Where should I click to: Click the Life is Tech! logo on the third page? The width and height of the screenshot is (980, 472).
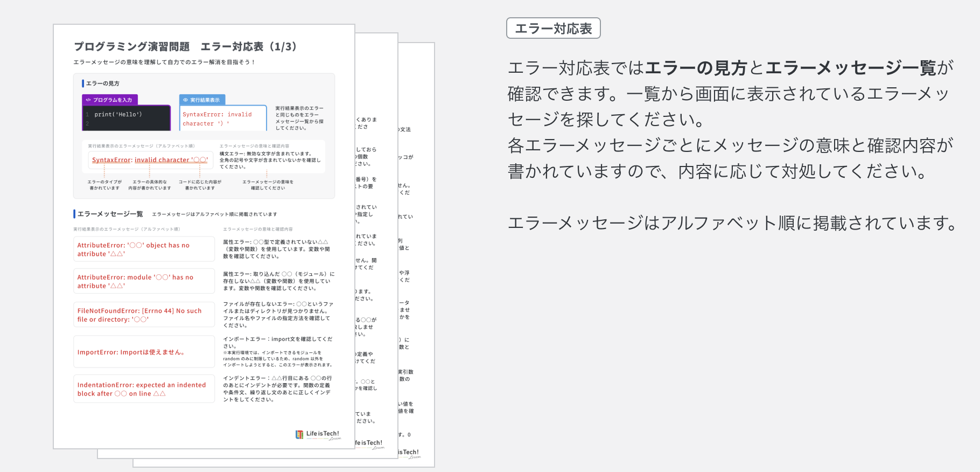(409, 454)
